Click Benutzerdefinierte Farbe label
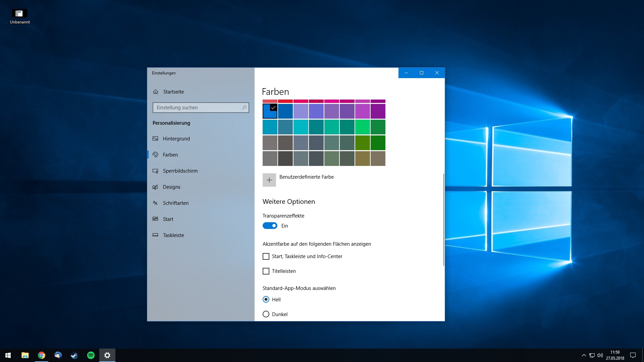The image size is (644, 362). click(306, 177)
